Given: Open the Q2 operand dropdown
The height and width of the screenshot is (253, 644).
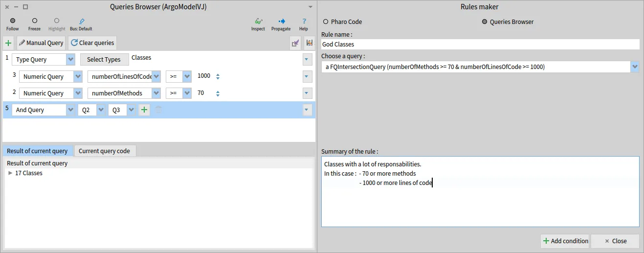Looking at the screenshot, I should [101, 110].
